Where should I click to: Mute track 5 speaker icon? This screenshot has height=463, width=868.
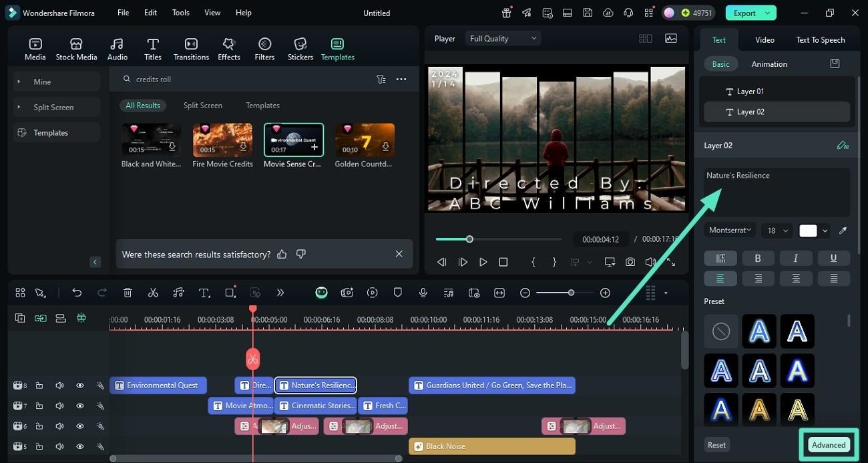[x=59, y=446]
